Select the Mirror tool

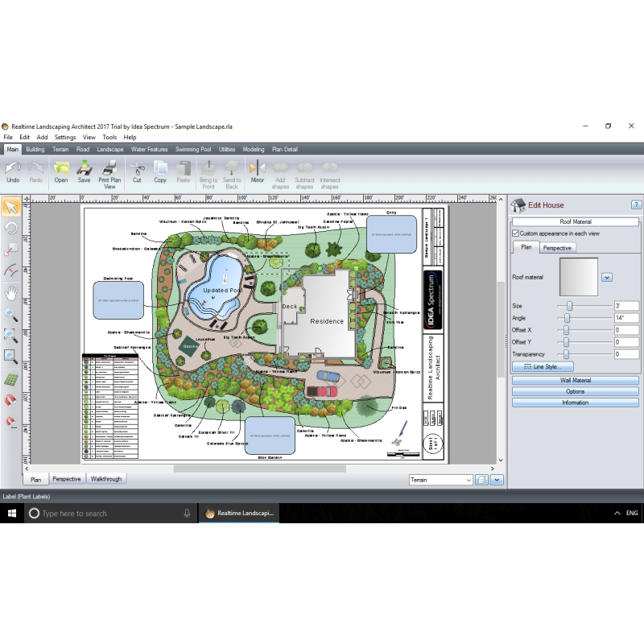[257, 172]
